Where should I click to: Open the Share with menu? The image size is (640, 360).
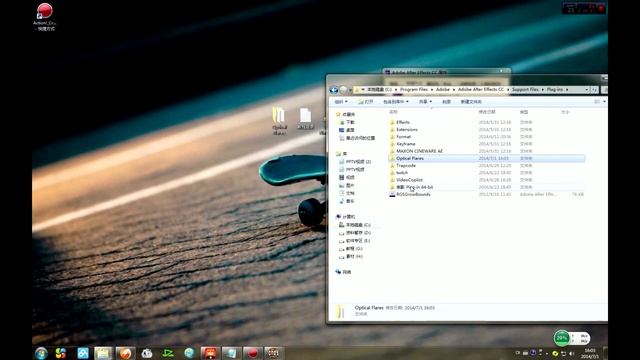[x=425, y=102]
